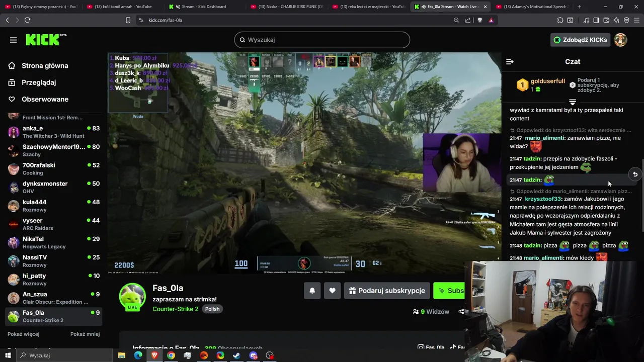Open extensions puzzle icon

pyautogui.click(x=560, y=20)
